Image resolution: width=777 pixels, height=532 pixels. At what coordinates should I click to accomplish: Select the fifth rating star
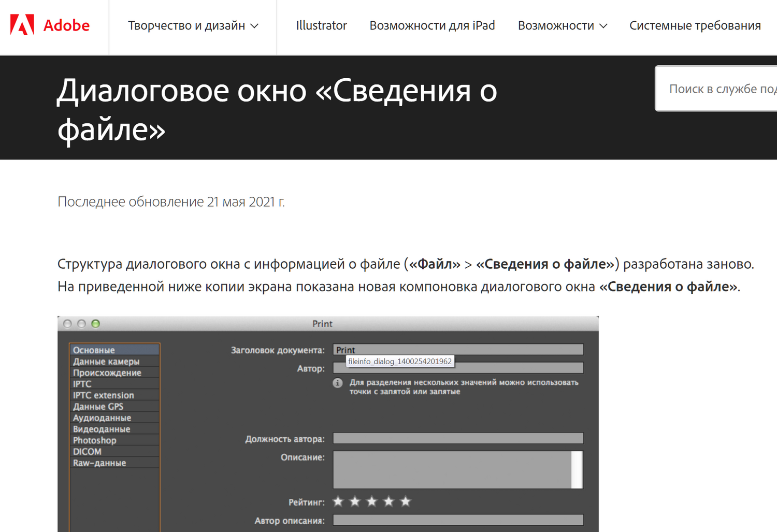click(x=406, y=501)
